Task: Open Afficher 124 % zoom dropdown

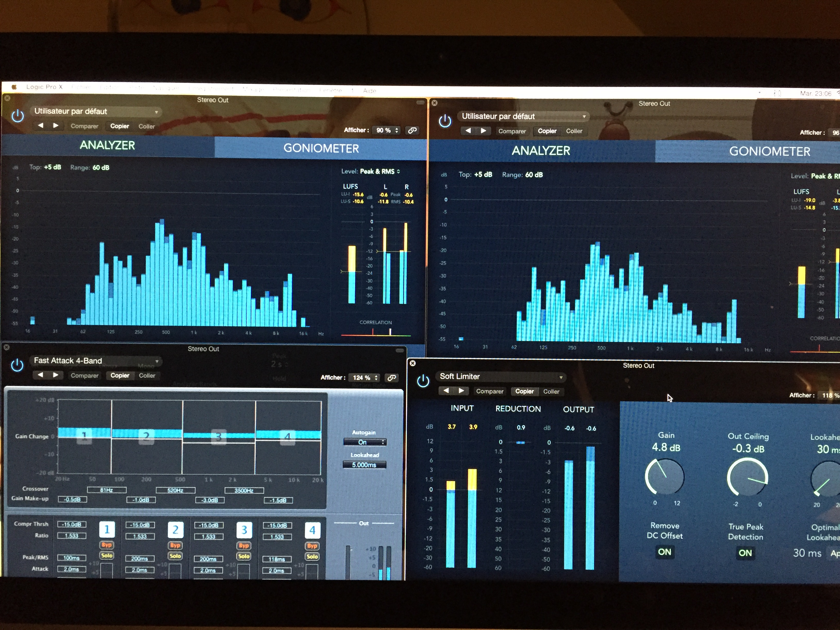Action: [x=365, y=378]
